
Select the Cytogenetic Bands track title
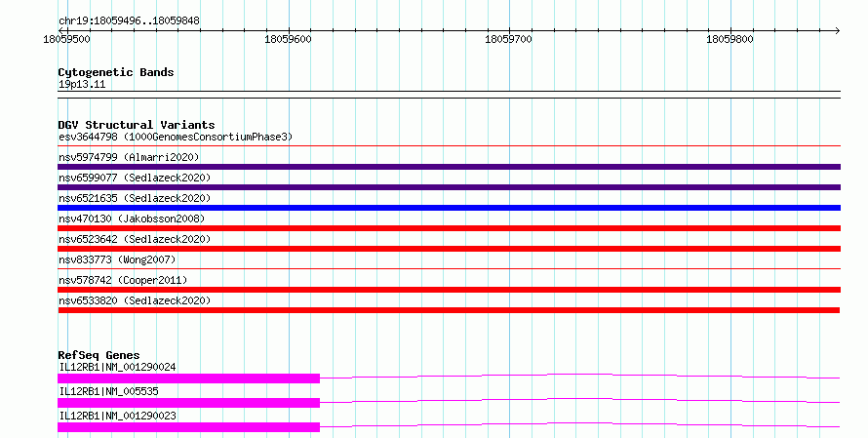116,72
